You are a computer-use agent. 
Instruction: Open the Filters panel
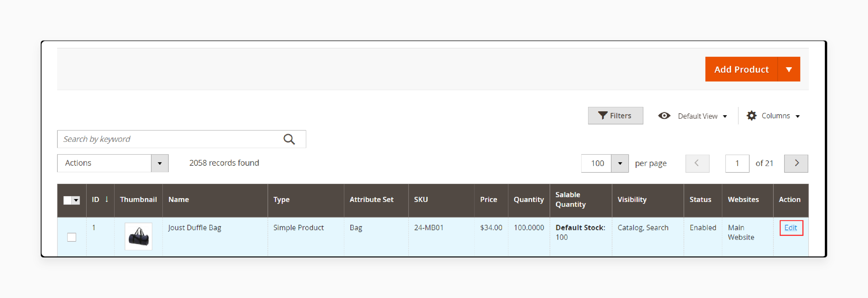click(x=615, y=116)
